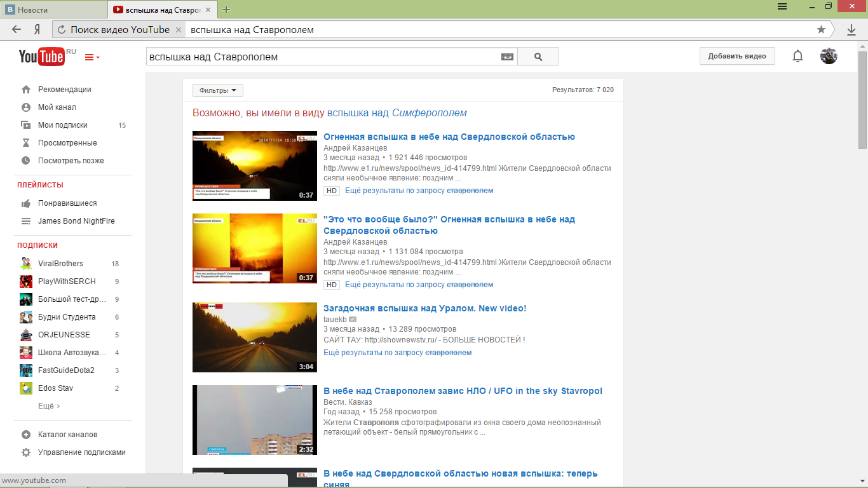Screen dimensions: 868x488
Task: Open title В небе над Свердловской областью новая вспышка
Action: [461, 478]
